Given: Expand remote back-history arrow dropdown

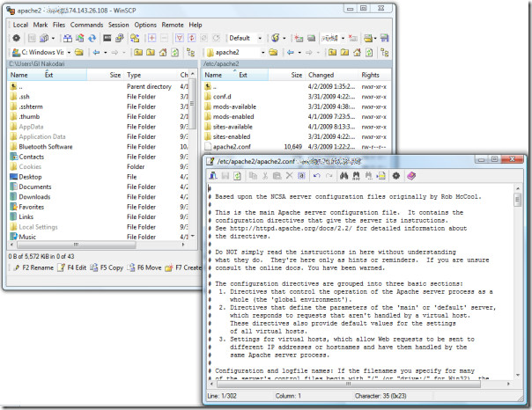Looking at the screenshot, I should tap(299, 52).
